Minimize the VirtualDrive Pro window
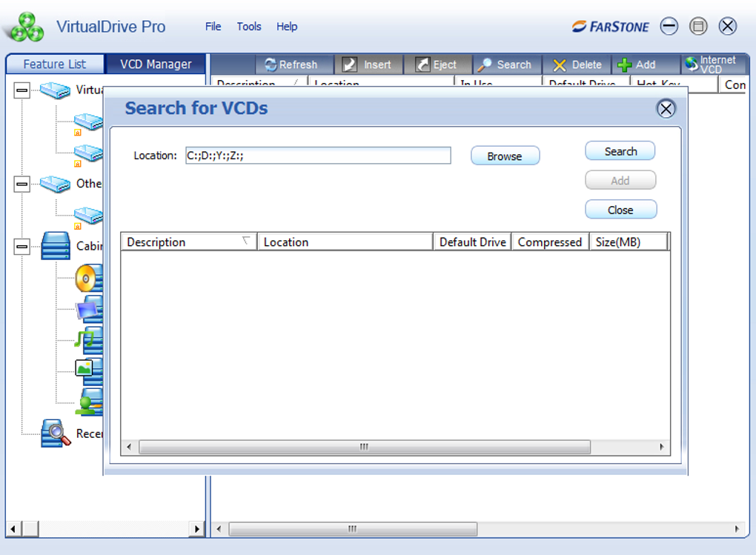Image resolution: width=756 pixels, height=555 pixels. (x=669, y=26)
